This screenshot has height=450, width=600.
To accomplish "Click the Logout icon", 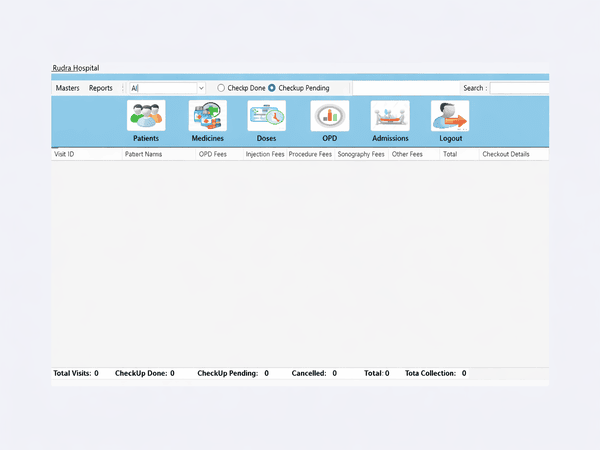I will tap(450, 117).
